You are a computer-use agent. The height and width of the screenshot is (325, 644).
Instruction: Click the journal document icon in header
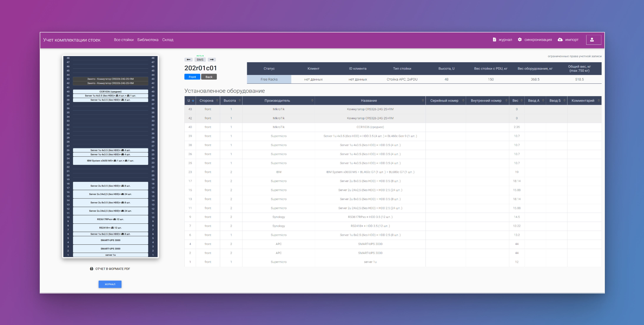494,40
